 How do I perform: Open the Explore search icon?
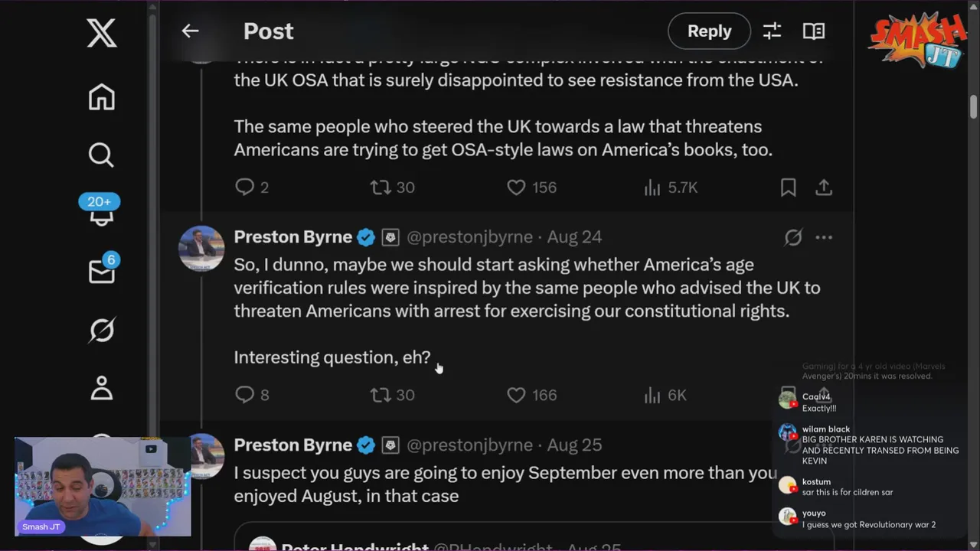coord(101,155)
